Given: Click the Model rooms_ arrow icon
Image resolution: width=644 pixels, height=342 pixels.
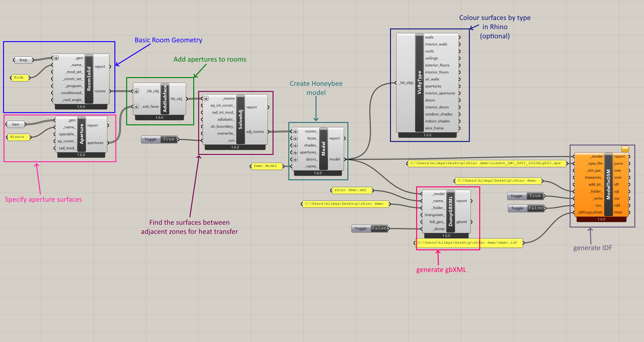Looking at the screenshot, I should 295,131.
